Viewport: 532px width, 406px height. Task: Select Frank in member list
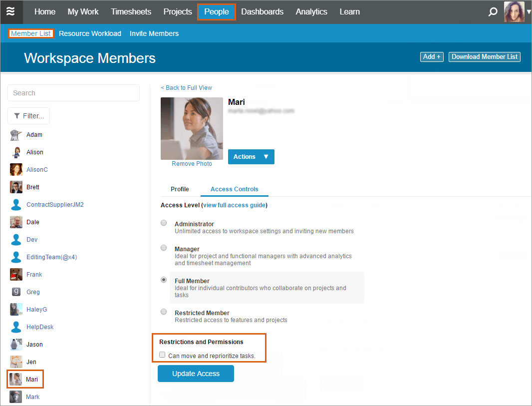(34, 275)
